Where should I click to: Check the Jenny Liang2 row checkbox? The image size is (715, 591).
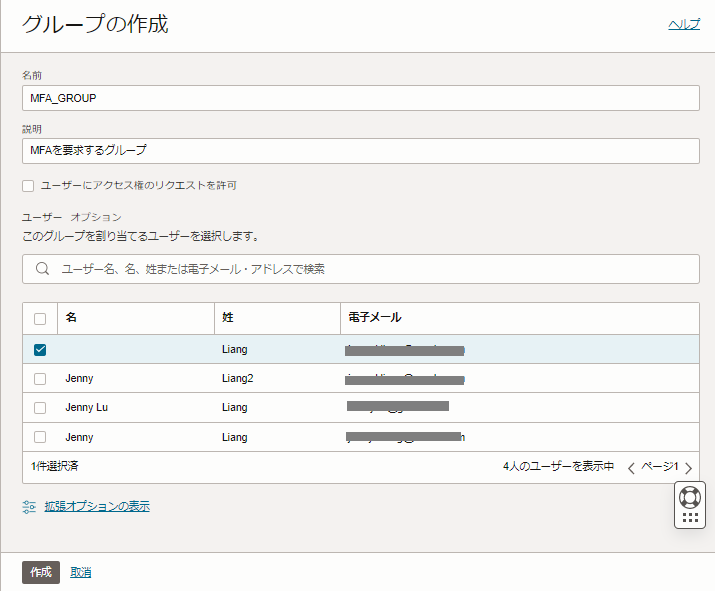[x=40, y=379]
